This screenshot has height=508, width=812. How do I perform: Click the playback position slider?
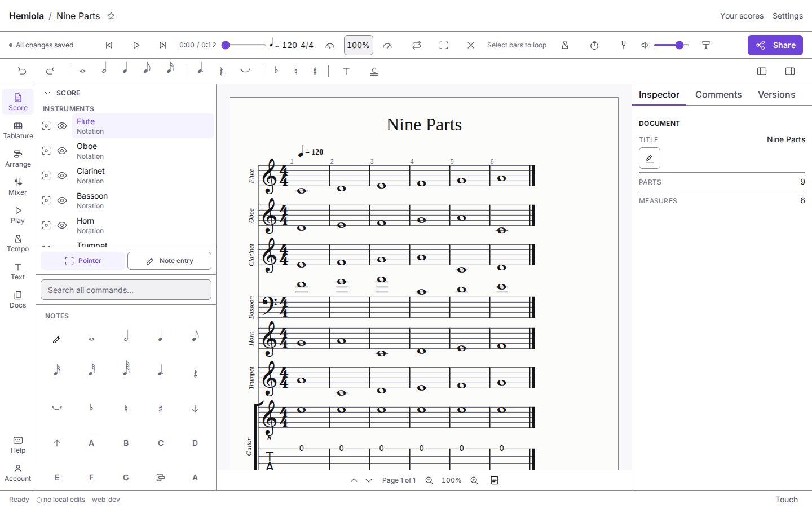[x=244, y=45]
